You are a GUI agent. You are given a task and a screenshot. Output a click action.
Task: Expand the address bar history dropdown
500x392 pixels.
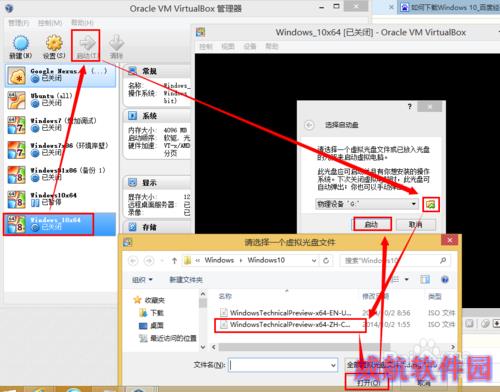pos(314,260)
